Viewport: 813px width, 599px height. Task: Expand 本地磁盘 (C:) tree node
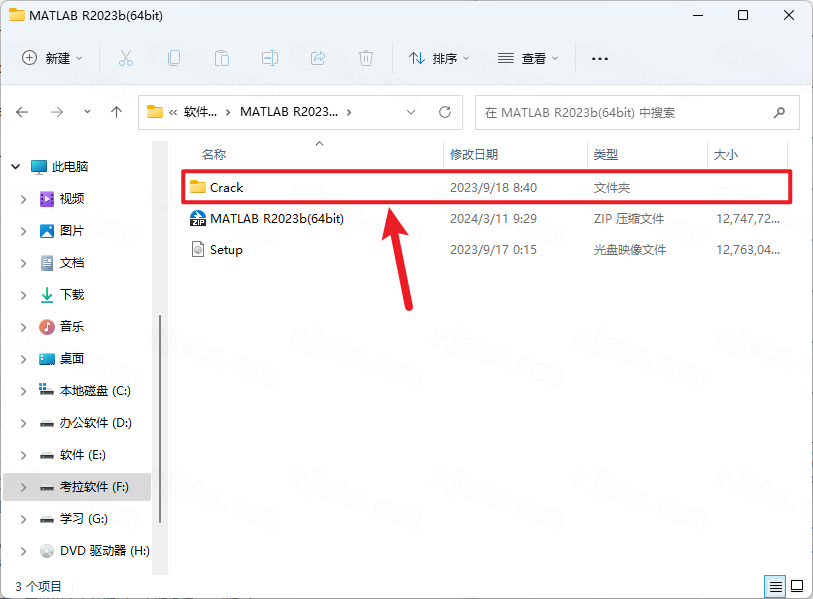[x=24, y=391]
